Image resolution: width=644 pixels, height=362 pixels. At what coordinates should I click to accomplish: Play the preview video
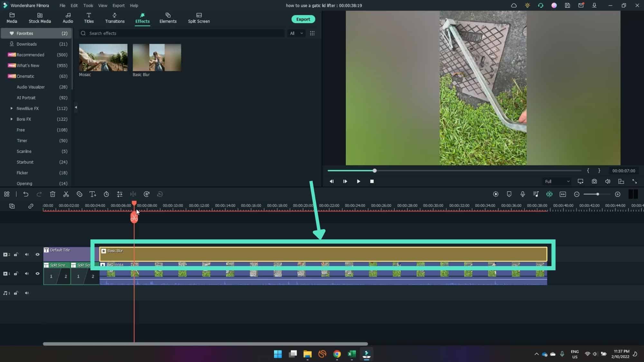point(358,181)
